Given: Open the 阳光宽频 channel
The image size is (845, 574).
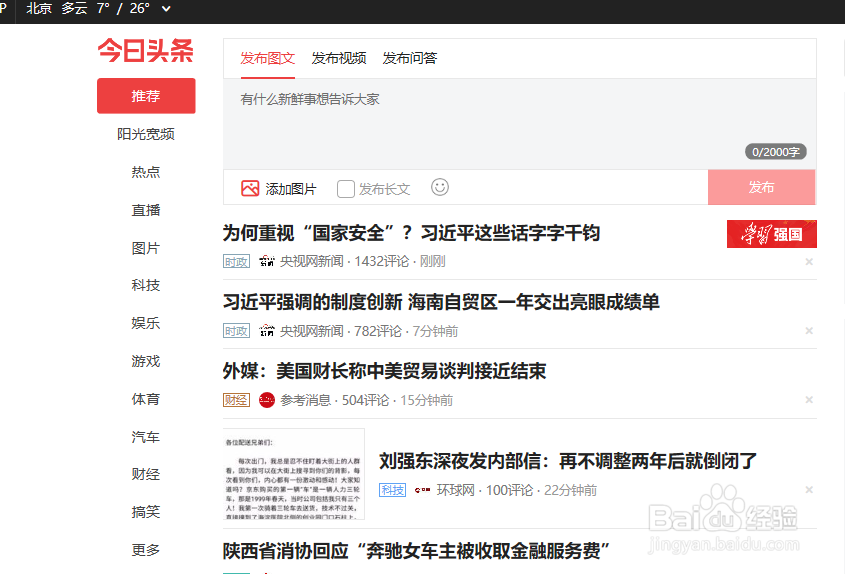Looking at the screenshot, I should 146,134.
